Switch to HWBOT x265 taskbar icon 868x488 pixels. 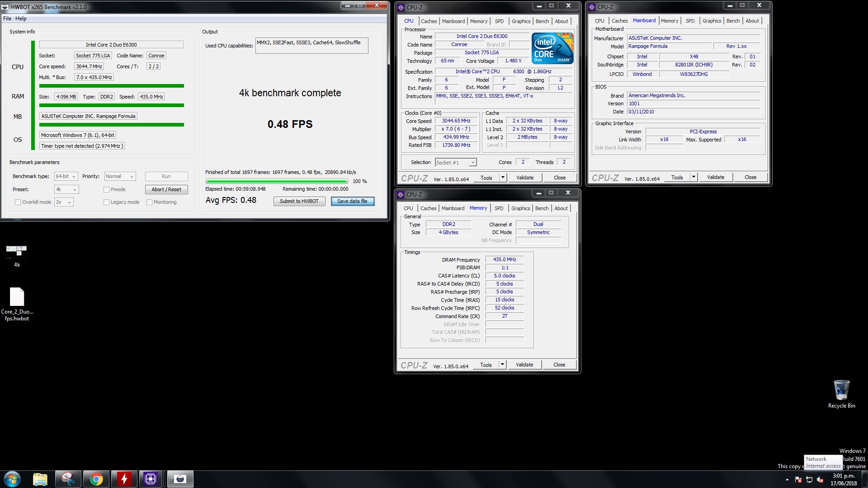coord(180,479)
